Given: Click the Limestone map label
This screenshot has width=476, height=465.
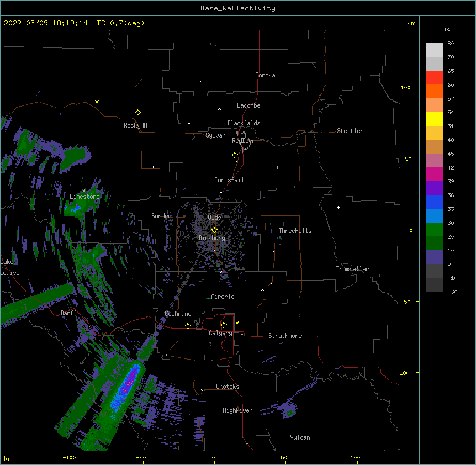Looking at the screenshot, I should pyautogui.click(x=84, y=197).
